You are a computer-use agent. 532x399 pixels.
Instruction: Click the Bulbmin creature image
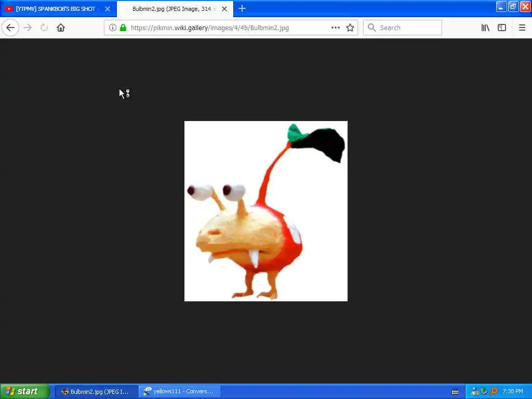(265, 211)
